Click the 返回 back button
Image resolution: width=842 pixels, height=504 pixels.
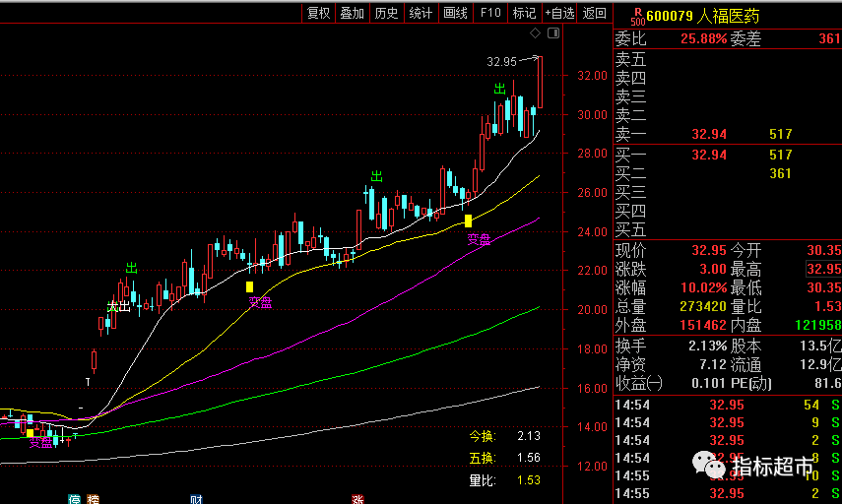(x=595, y=14)
